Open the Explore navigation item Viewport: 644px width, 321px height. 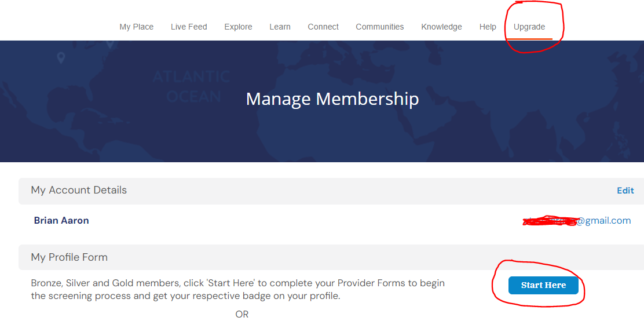click(238, 27)
